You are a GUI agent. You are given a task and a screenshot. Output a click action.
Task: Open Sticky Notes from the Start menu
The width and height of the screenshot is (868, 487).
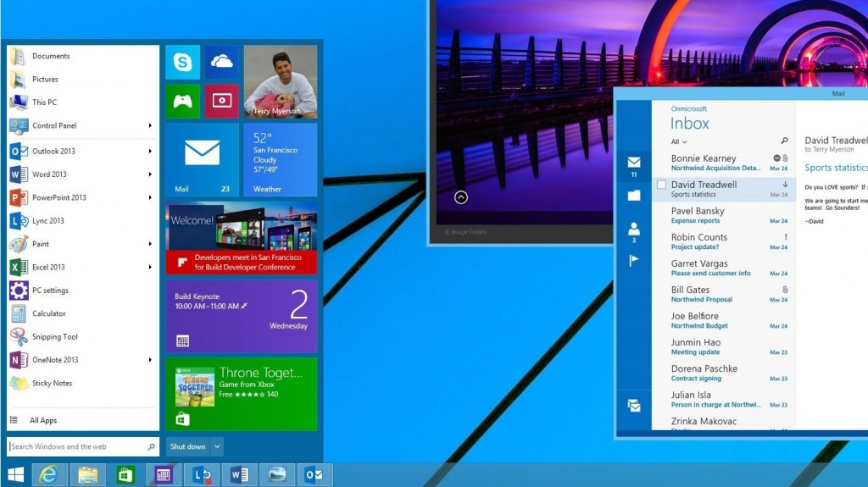tap(83, 383)
